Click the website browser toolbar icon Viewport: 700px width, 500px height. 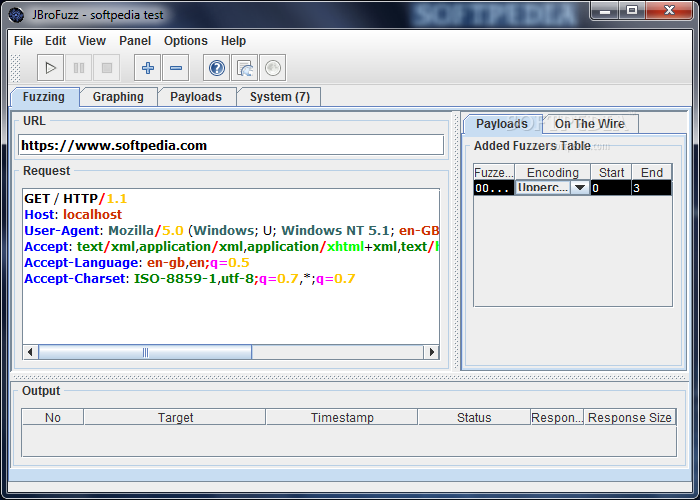click(245, 68)
